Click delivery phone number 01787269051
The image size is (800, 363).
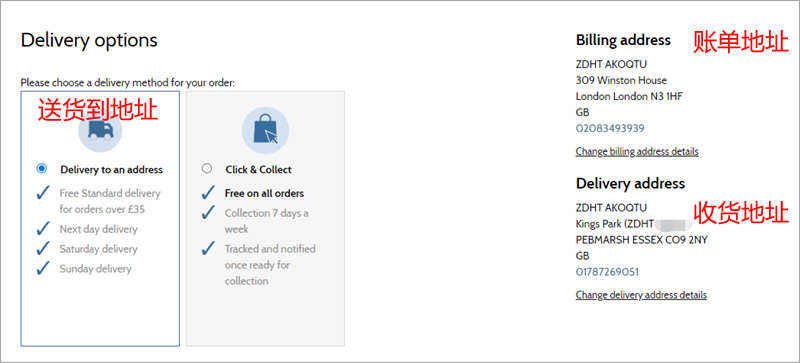pos(607,272)
